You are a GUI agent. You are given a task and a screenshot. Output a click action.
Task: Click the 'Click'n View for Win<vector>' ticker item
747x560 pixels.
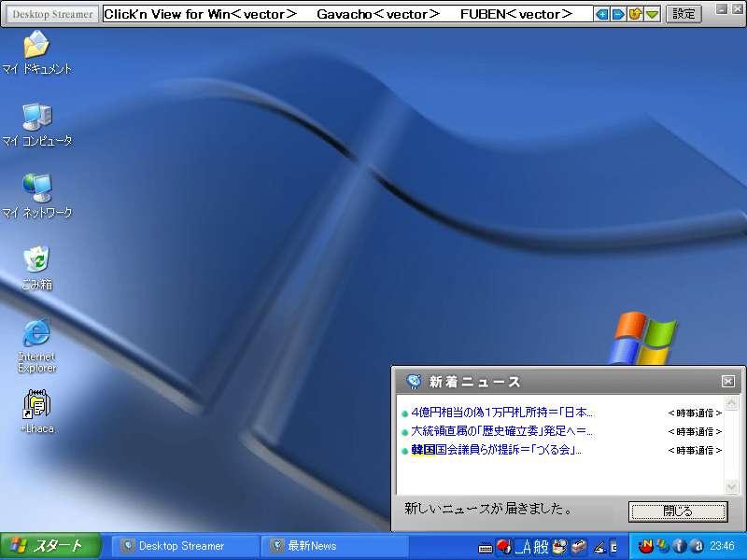tap(200, 14)
